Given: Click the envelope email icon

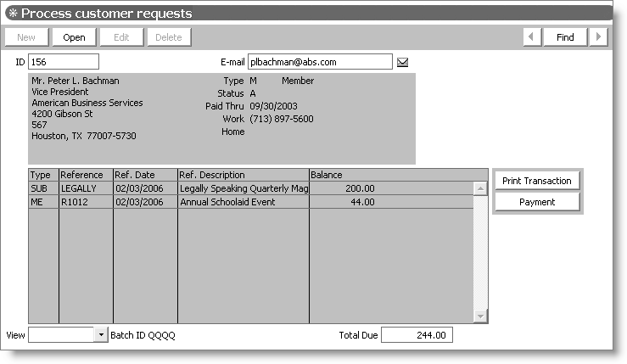Looking at the screenshot, I should coord(402,62).
